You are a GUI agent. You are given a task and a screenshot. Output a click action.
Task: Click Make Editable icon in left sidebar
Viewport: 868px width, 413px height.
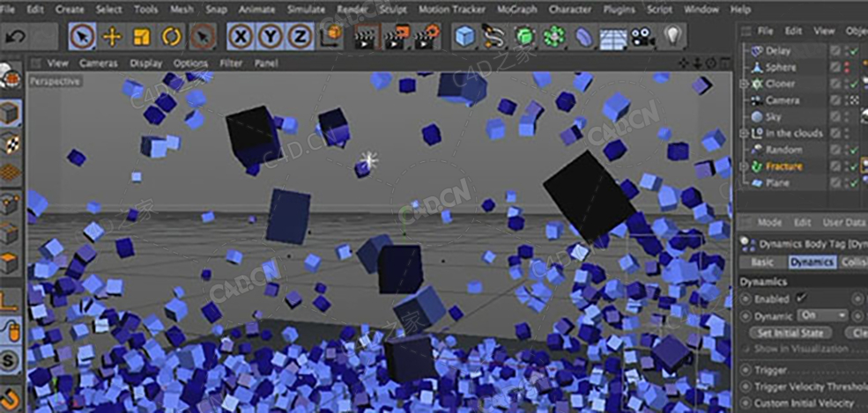tap(11, 78)
